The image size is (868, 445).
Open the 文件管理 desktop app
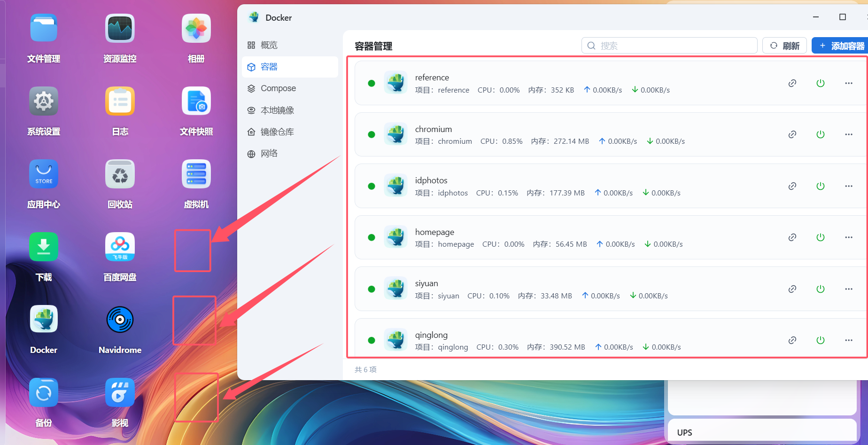pos(44,28)
